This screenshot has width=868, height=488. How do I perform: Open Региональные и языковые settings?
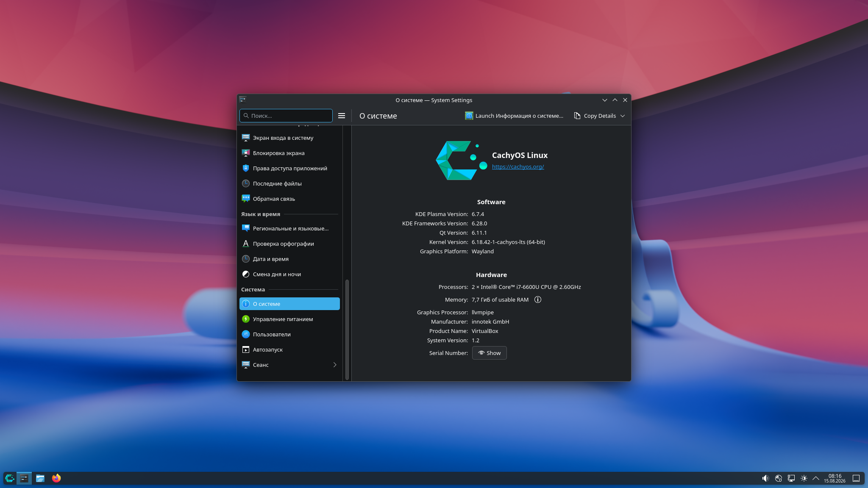coord(289,228)
